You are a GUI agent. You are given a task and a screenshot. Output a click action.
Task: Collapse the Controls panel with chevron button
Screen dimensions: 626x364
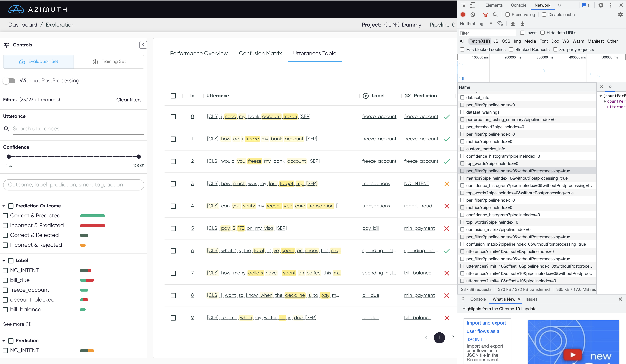[143, 45]
